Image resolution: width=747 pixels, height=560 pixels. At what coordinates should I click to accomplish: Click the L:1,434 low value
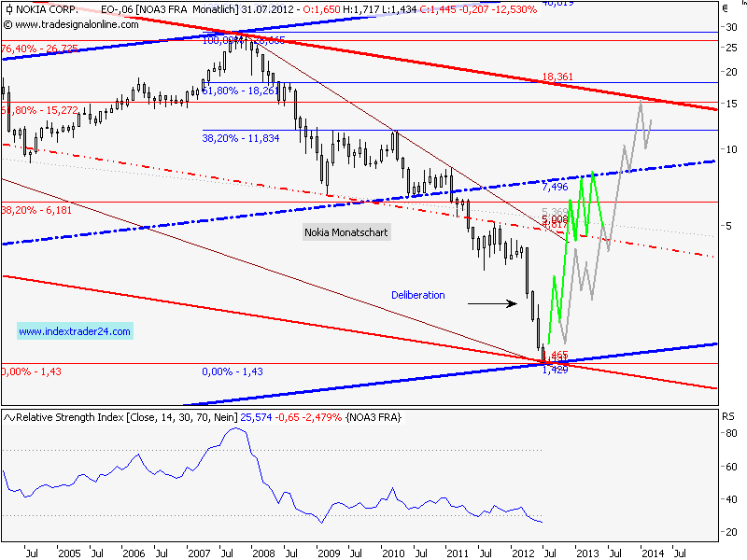pyautogui.click(x=399, y=9)
